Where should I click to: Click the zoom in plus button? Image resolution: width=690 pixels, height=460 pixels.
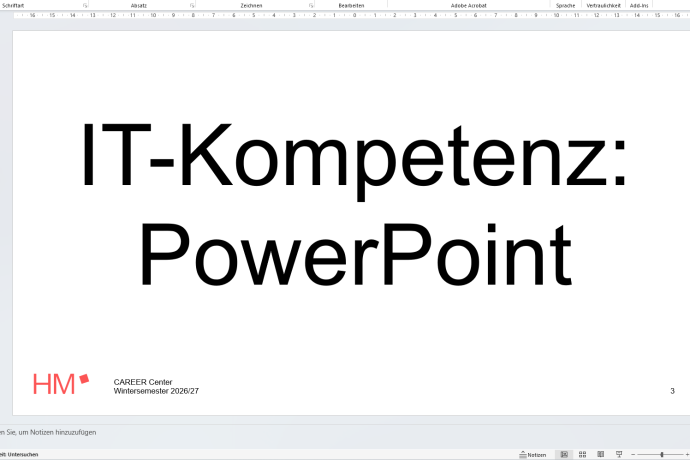click(687, 455)
